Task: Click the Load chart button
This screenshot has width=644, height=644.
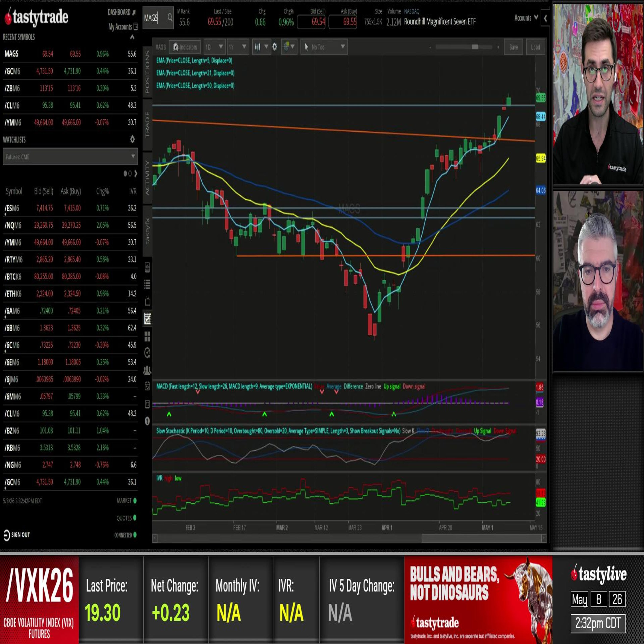Action: coord(535,47)
